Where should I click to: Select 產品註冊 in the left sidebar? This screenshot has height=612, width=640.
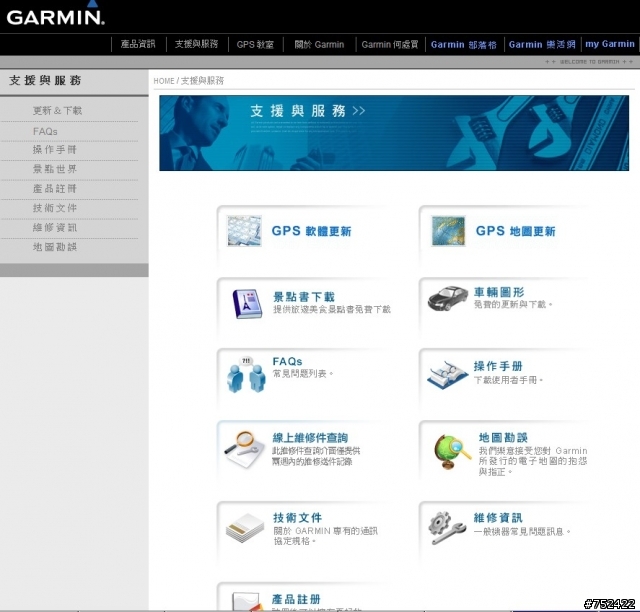click(x=55, y=189)
